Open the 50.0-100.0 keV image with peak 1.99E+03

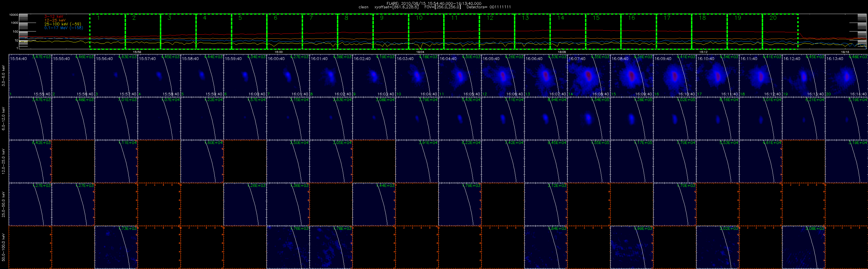(631, 248)
